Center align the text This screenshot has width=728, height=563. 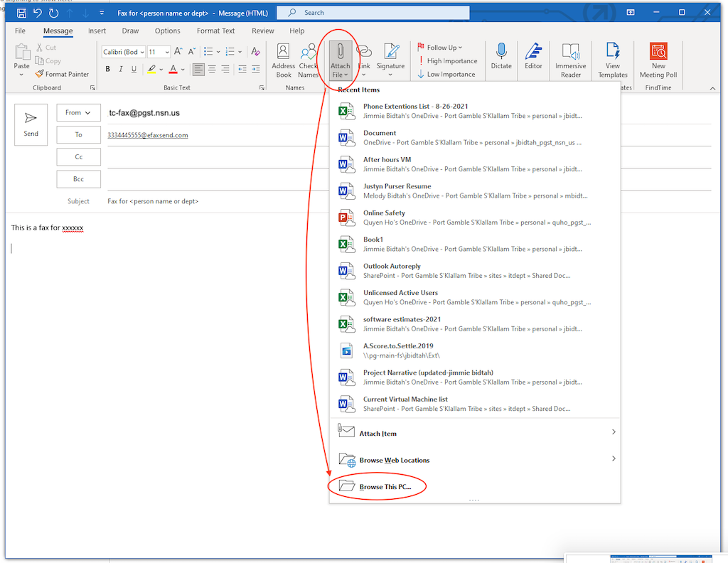pos(212,70)
